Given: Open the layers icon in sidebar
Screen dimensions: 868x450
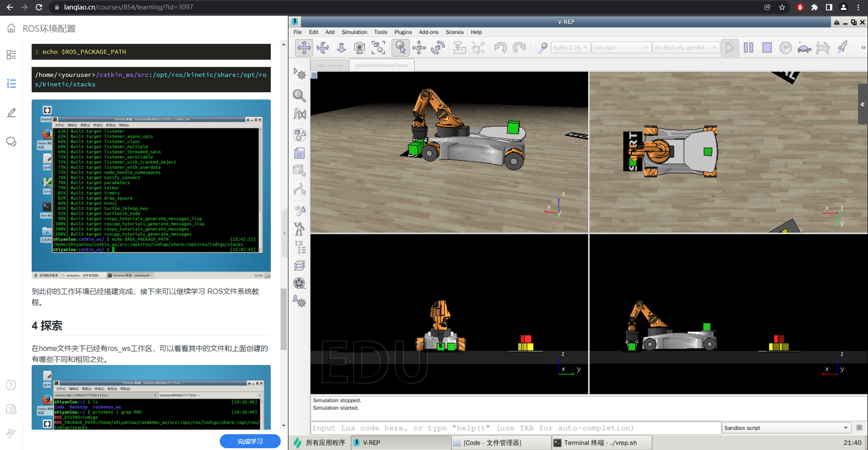Looking at the screenshot, I should click(299, 265).
